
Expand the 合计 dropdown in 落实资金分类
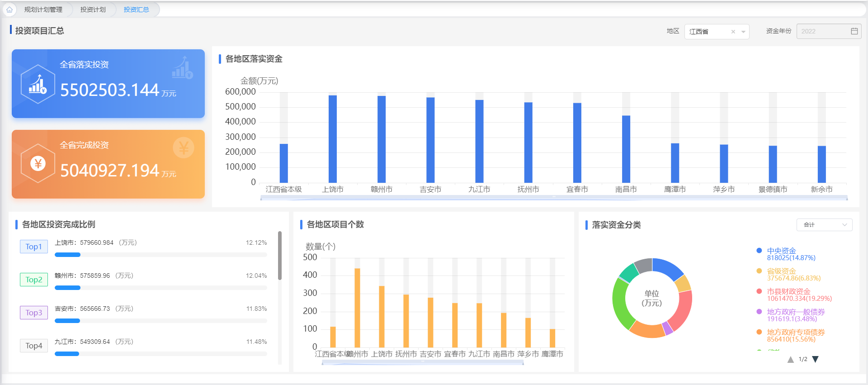[x=824, y=225]
